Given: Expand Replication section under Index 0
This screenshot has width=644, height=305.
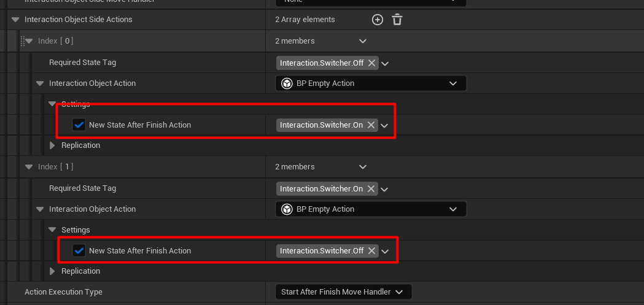Looking at the screenshot, I should click(x=52, y=145).
